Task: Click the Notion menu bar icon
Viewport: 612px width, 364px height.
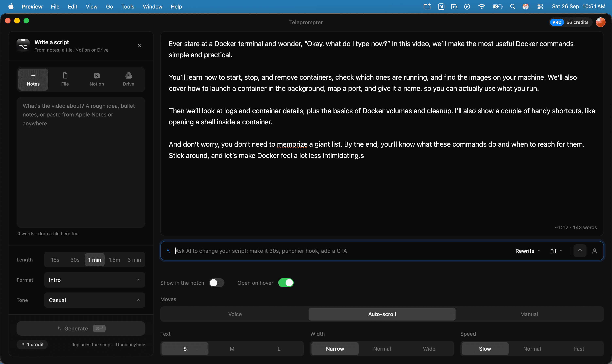Action: pos(441,7)
